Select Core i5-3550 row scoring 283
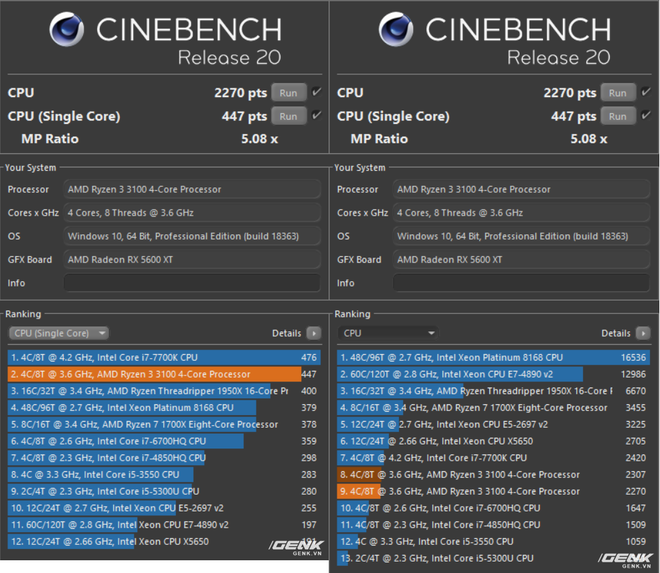This screenshot has width=660, height=573. click(164, 474)
